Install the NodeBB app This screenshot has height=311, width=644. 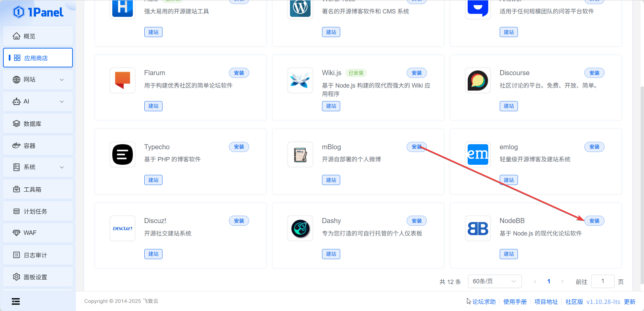click(594, 221)
